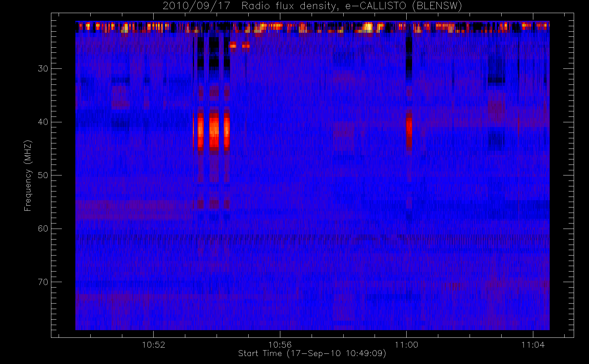589x364 pixels.
Task: Click the 10:56 time tick label
Action: [x=280, y=345]
